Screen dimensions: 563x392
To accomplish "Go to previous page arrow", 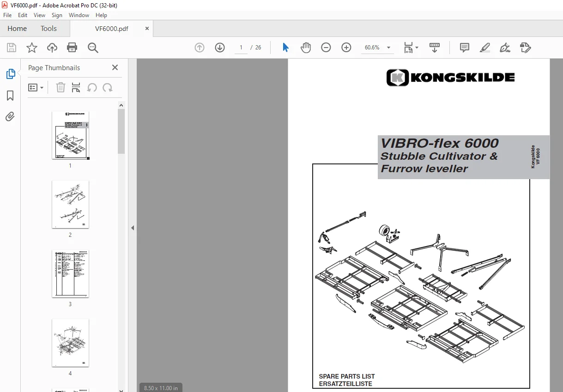I will tap(200, 48).
